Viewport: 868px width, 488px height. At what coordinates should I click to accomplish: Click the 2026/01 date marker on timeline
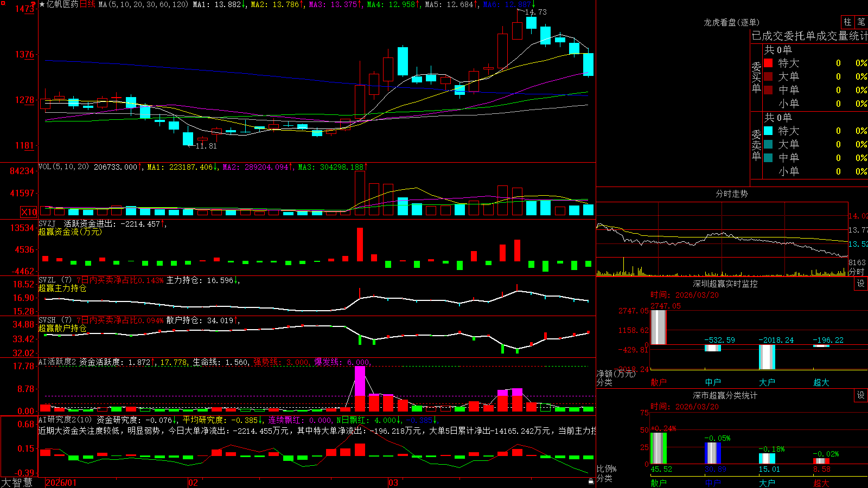tap(61, 483)
